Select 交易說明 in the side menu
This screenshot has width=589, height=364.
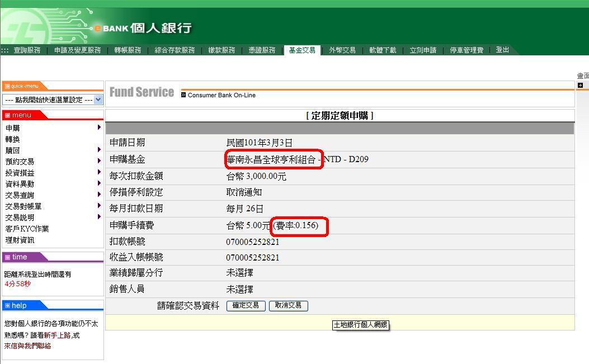click(20, 218)
